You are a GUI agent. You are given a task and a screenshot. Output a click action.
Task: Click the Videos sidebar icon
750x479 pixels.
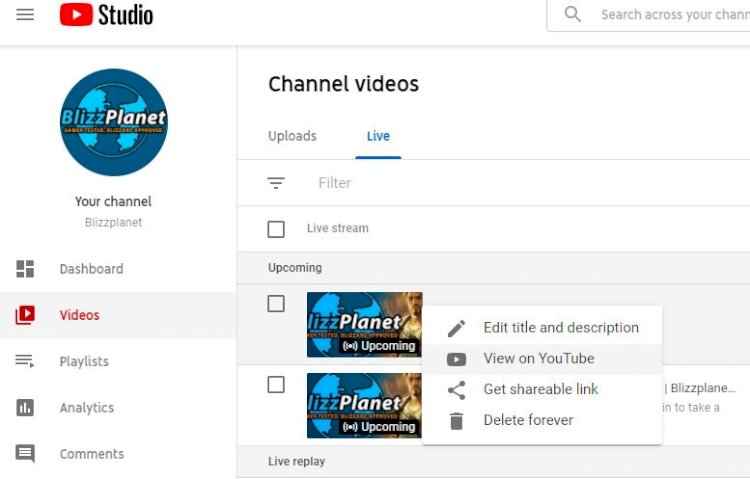click(25, 315)
